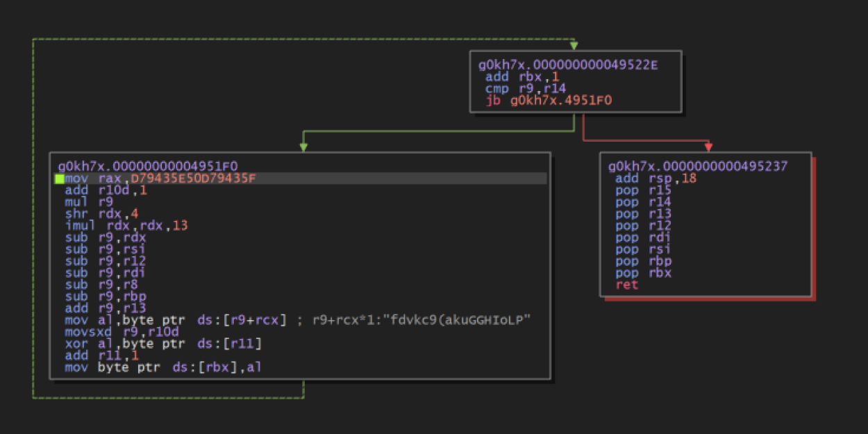Click the 'pop rbx' instruction
Image resolution: width=868 pixels, height=434 pixels.
click(x=642, y=273)
